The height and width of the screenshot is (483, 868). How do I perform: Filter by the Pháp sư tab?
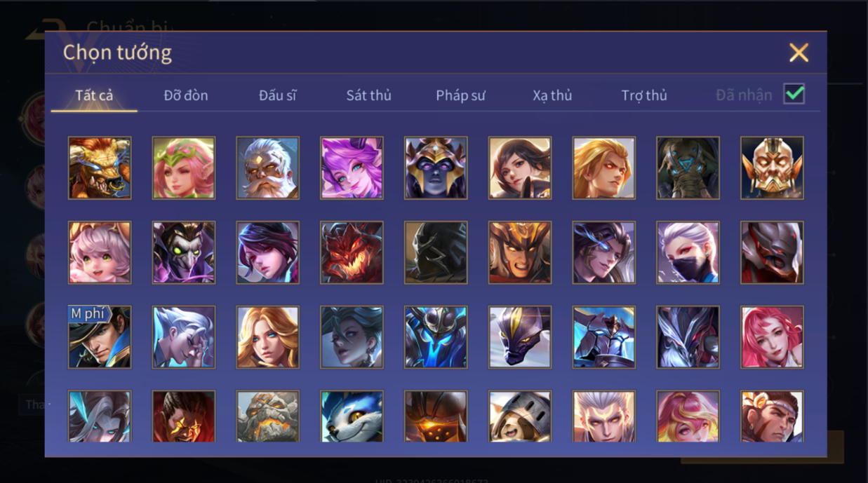click(460, 95)
